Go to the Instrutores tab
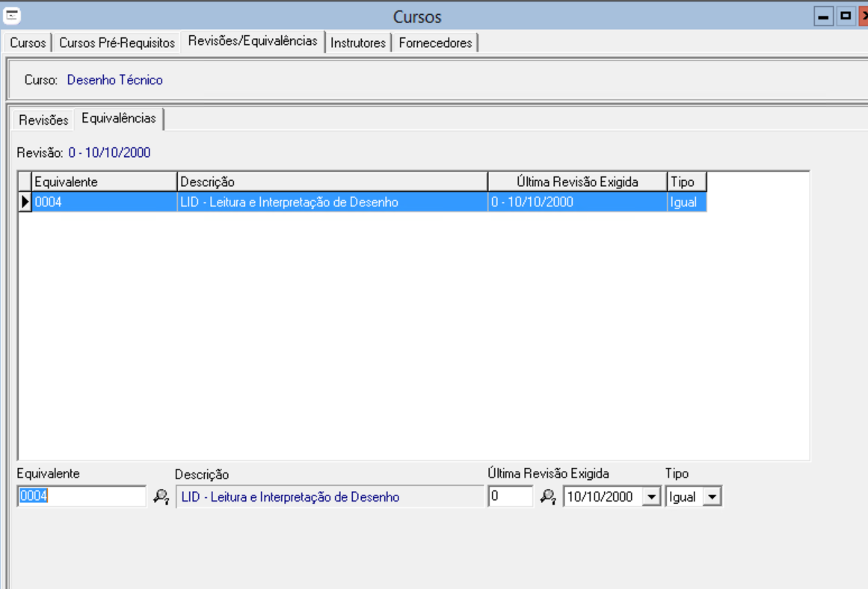Image resolution: width=868 pixels, height=589 pixels. click(x=358, y=43)
